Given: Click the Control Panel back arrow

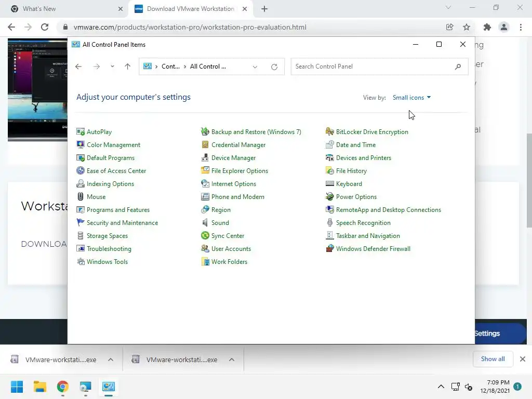Looking at the screenshot, I should (x=78, y=66).
